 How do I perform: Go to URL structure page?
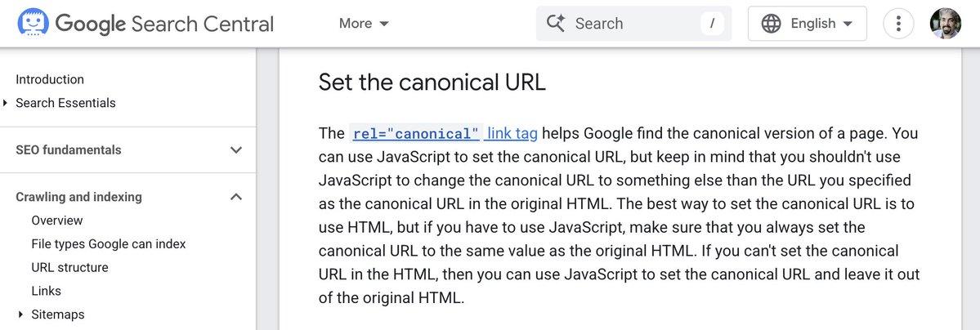click(69, 267)
